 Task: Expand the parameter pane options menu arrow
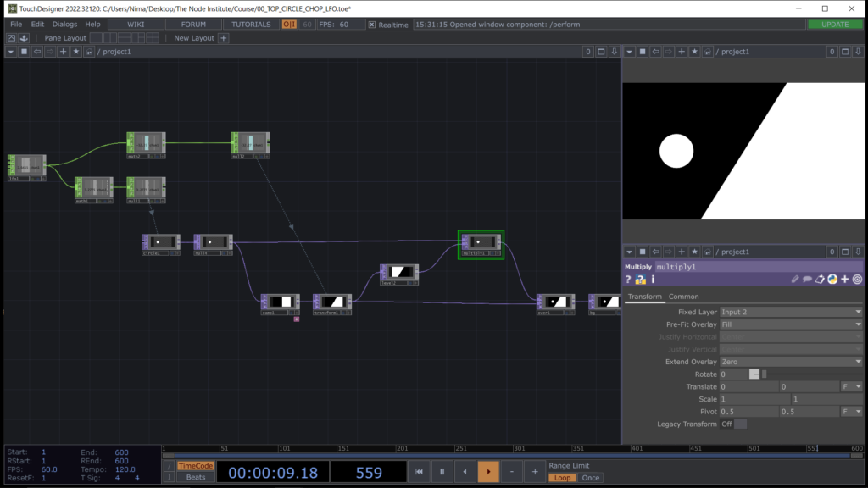[x=630, y=252]
